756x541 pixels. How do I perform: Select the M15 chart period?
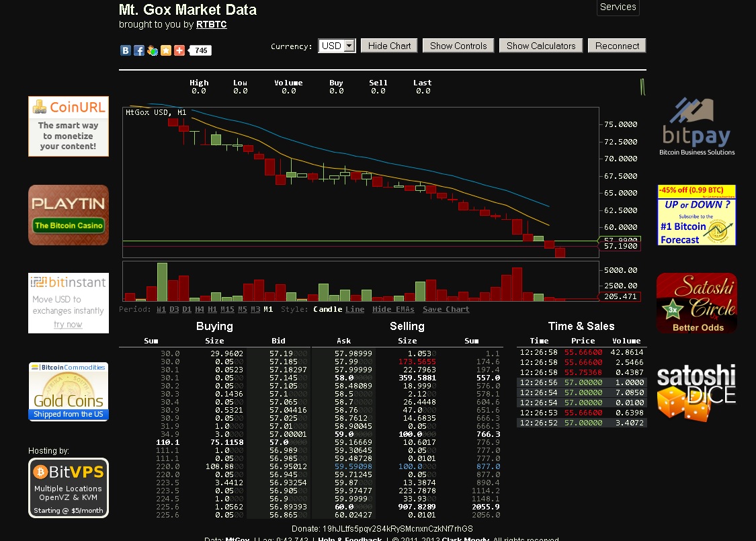pyautogui.click(x=227, y=310)
